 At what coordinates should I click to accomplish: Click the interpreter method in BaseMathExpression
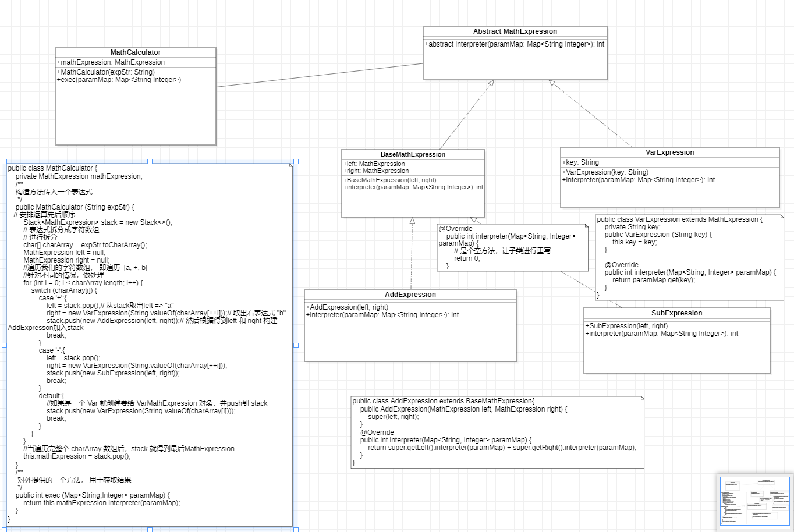point(413,187)
